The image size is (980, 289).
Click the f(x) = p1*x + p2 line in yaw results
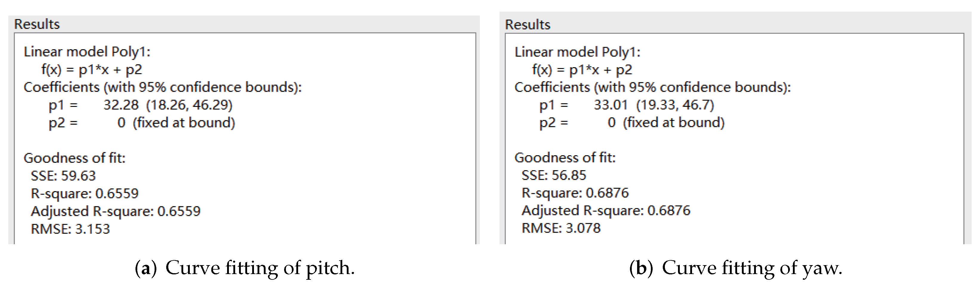click(x=582, y=69)
